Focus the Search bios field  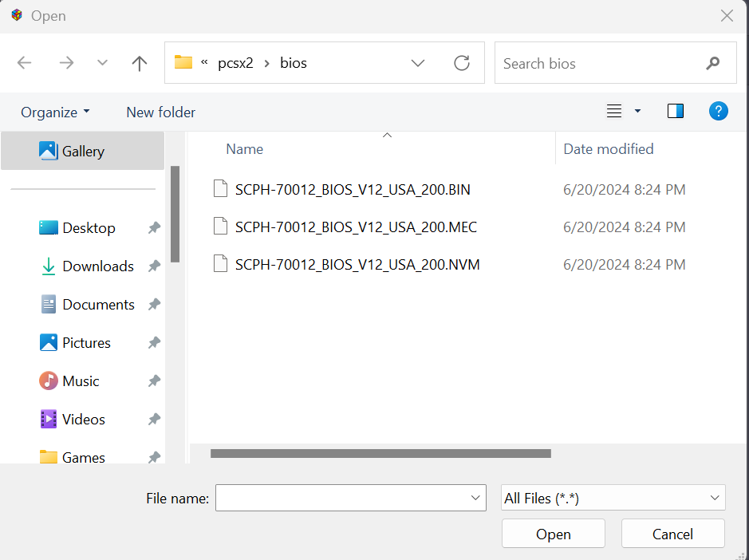[616, 63]
